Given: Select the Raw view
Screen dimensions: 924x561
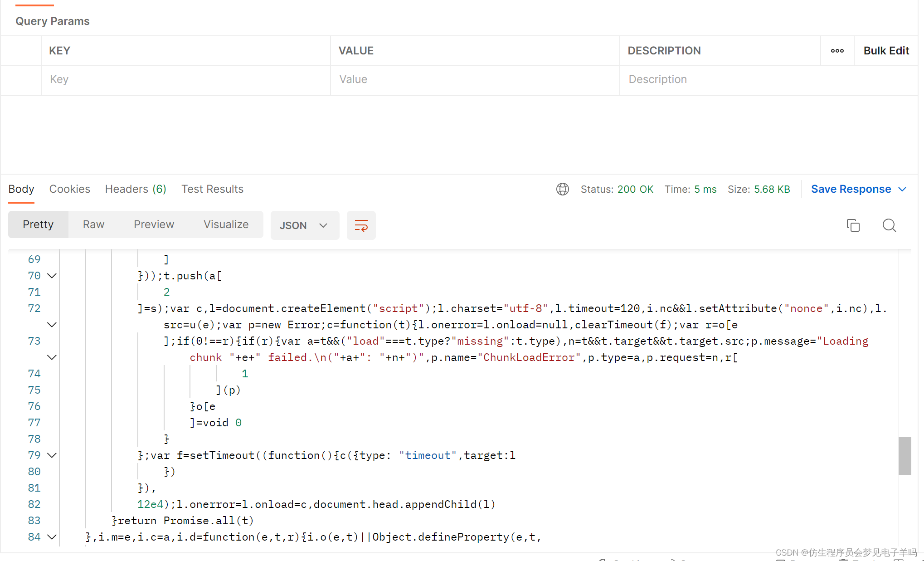Looking at the screenshot, I should click(x=93, y=224).
